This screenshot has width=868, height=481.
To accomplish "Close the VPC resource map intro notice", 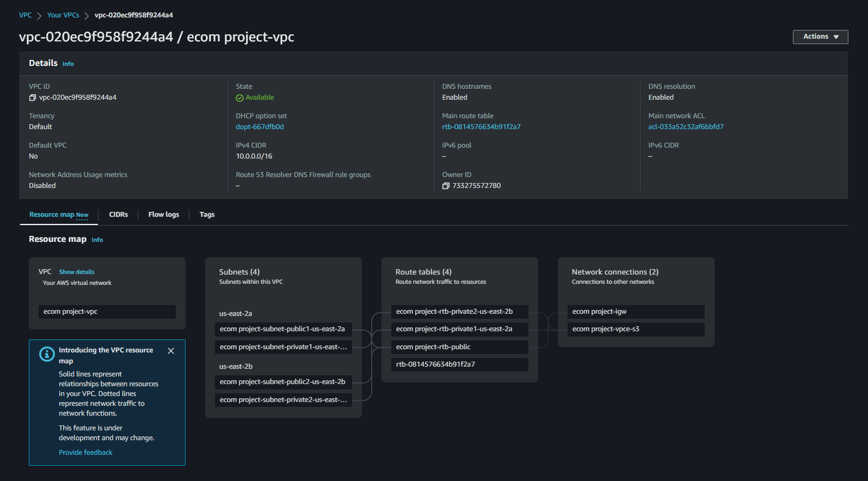I will (171, 351).
